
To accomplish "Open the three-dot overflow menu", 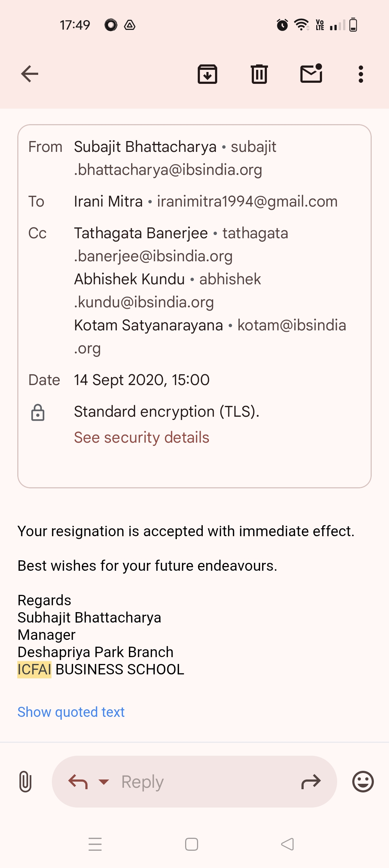I will [x=361, y=74].
